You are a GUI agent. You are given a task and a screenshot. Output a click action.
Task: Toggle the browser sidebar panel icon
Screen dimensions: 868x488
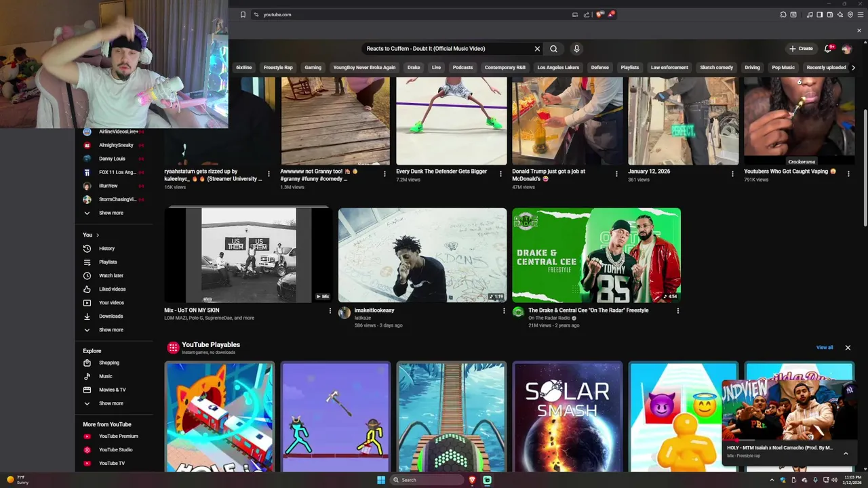pyautogui.click(x=819, y=14)
